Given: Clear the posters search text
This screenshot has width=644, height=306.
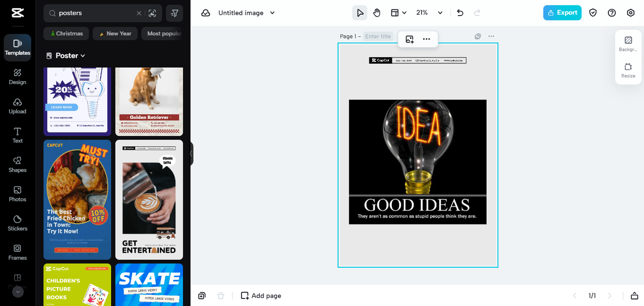Looking at the screenshot, I should click(x=139, y=13).
